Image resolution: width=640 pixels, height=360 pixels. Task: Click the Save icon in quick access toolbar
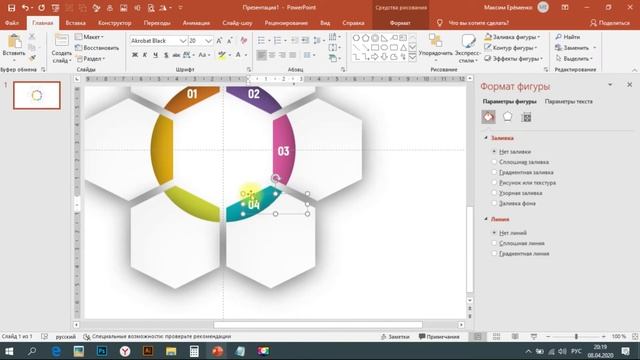(x=11, y=8)
